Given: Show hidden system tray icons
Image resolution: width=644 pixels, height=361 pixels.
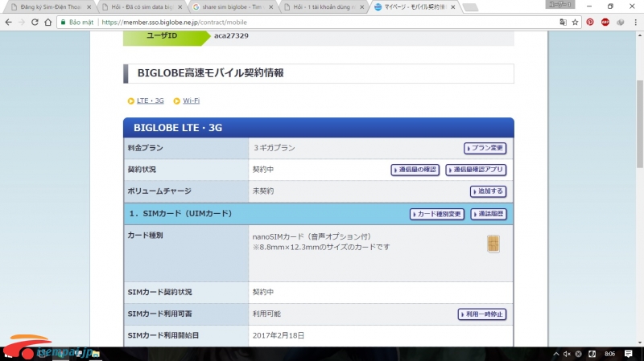Looking at the screenshot, I should tap(555, 354).
